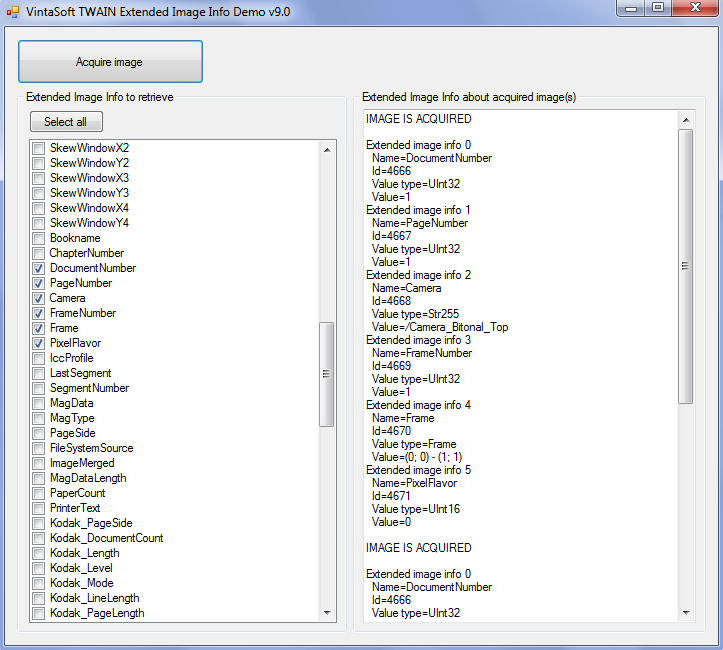The image size is (723, 650).
Task: Click the info log scrollbar thumb
Action: pyautogui.click(x=686, y=266)
